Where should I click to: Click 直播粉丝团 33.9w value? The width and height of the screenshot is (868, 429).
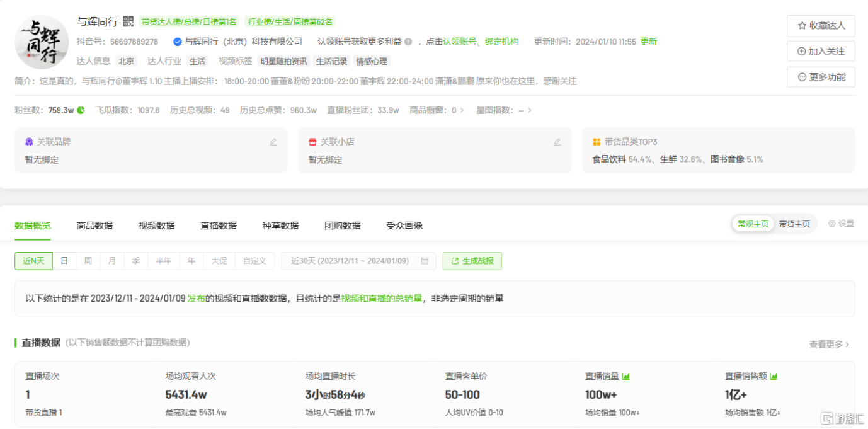tap(388, 110)
